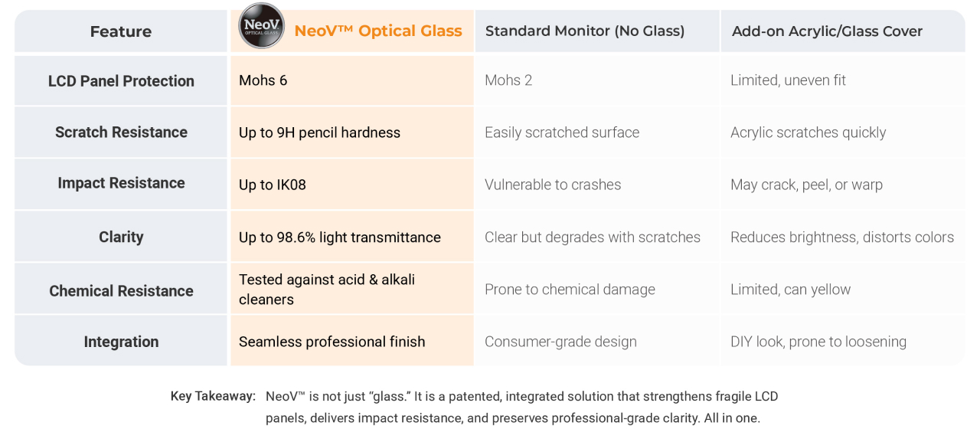Screen dimensions: 980x429
Task: Select the LCD Panel Protection row label
Action: click(121, 81)
